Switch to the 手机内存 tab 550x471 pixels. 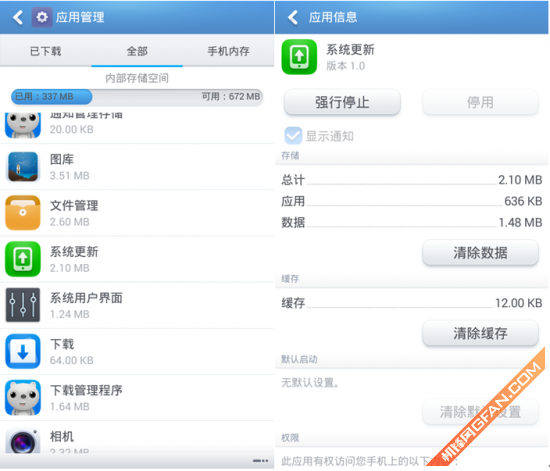(x=228, y=51)
